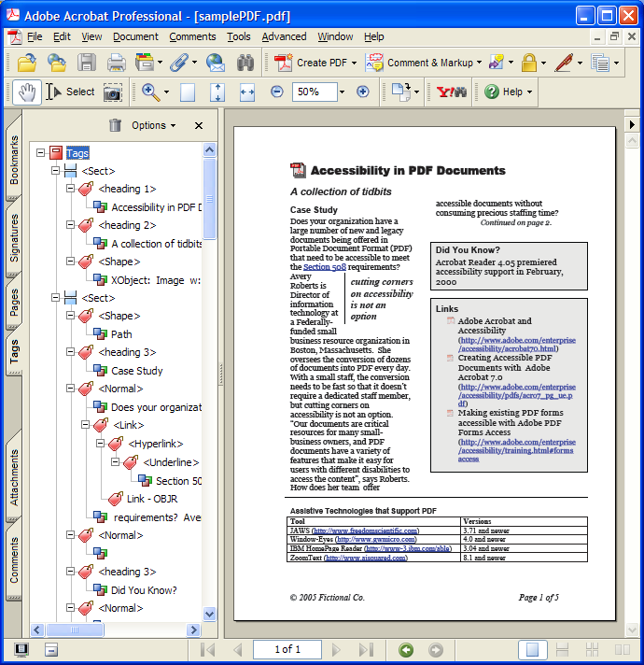Print the document via printer icon
This screenshot has width=644, height=665.
click(116, 63)
